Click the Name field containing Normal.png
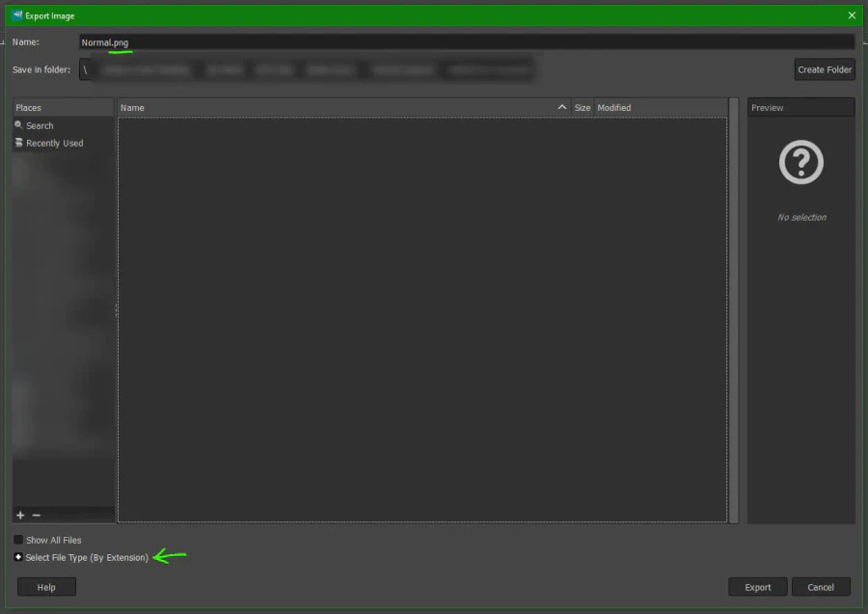Viewport: 868px width, 614px height. click(467, 42)
